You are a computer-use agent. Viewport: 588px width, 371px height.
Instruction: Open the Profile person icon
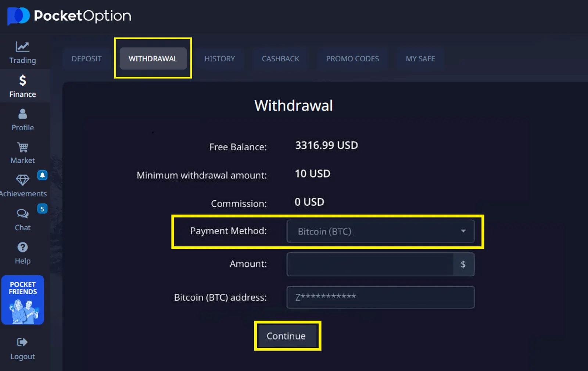22,114
